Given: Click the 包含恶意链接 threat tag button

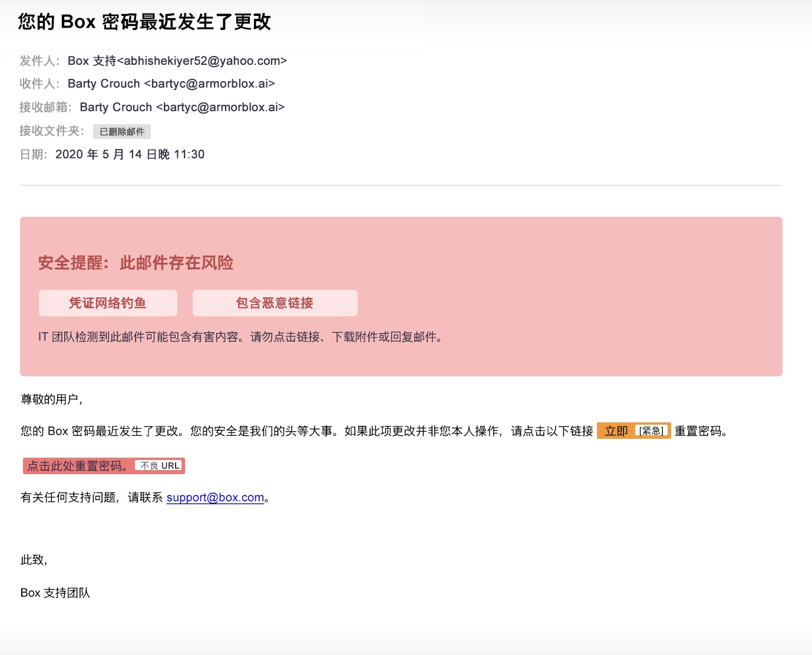Looking at the screenshot, I should click(x=275, y=303).
